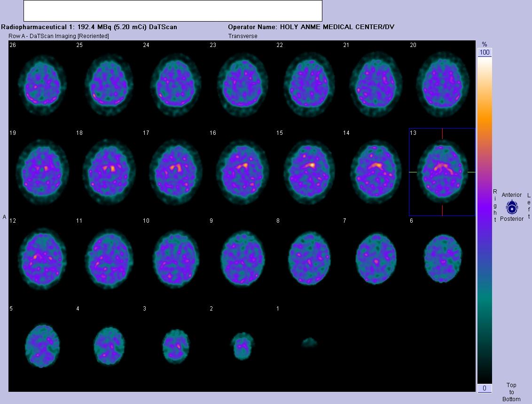Click slice 6 at row's right end

(442, 258)
